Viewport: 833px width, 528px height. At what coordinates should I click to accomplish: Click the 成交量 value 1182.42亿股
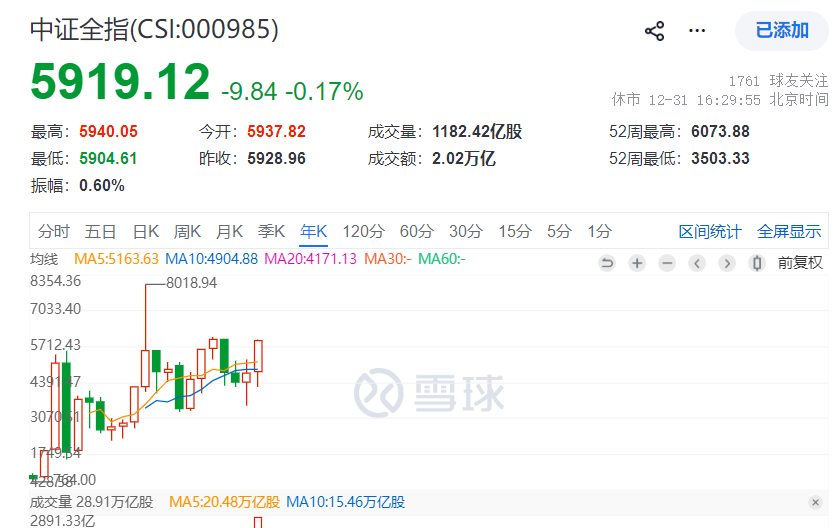tap(477, 132)
